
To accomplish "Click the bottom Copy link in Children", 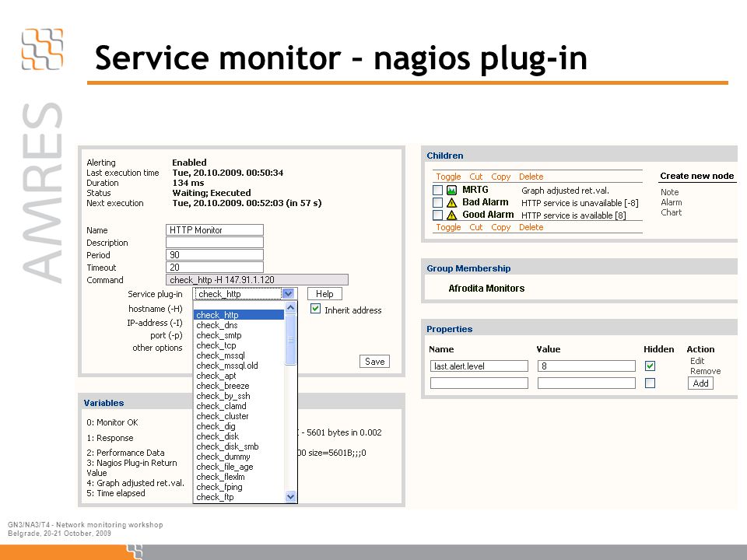I will click(x=500, y=227).
